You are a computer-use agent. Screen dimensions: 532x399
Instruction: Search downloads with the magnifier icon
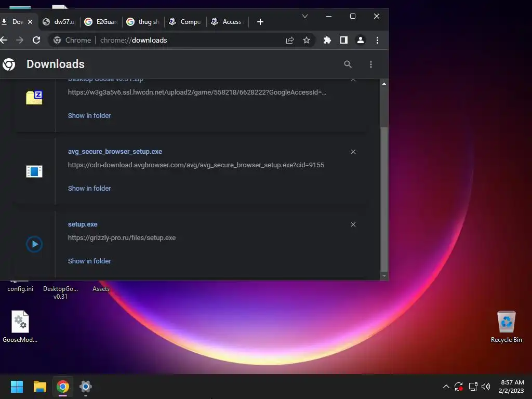[348, 64]
